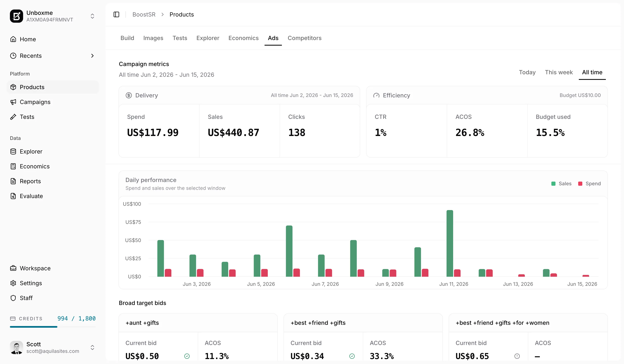Screen dimensions: 624x364
Task: Click the Tests pencil icon in sidebar
Action: [x=13, y=117]
